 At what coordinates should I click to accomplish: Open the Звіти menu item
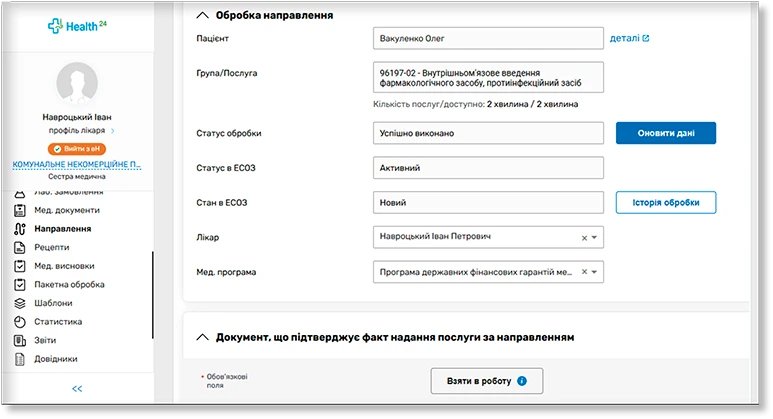[45, 341]
